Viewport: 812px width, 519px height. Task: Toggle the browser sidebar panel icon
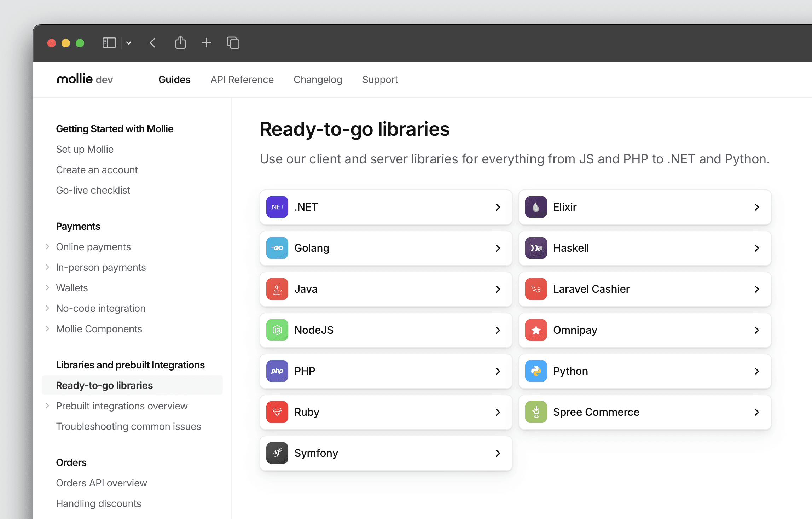pos(109,43)
